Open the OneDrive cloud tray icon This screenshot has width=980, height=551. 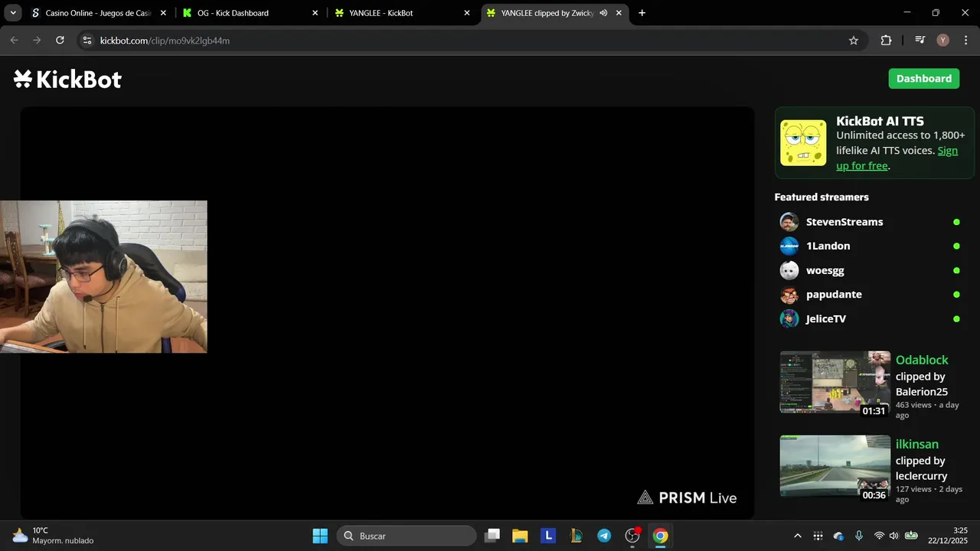pos(838,536)
